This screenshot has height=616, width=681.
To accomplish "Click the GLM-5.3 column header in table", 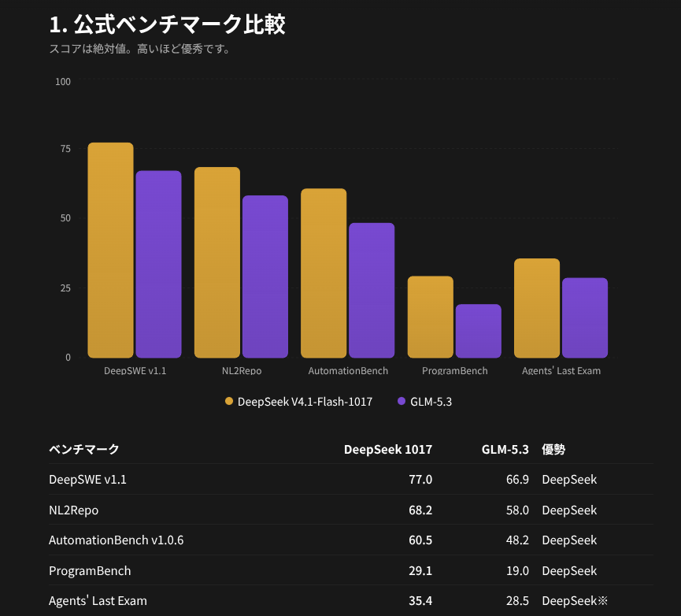I will coord(505,449).
